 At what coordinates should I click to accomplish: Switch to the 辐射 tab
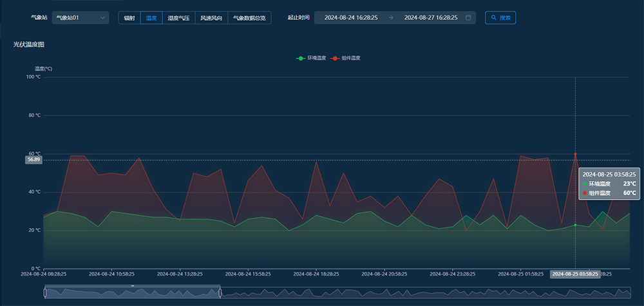click(x=129, y=18)
